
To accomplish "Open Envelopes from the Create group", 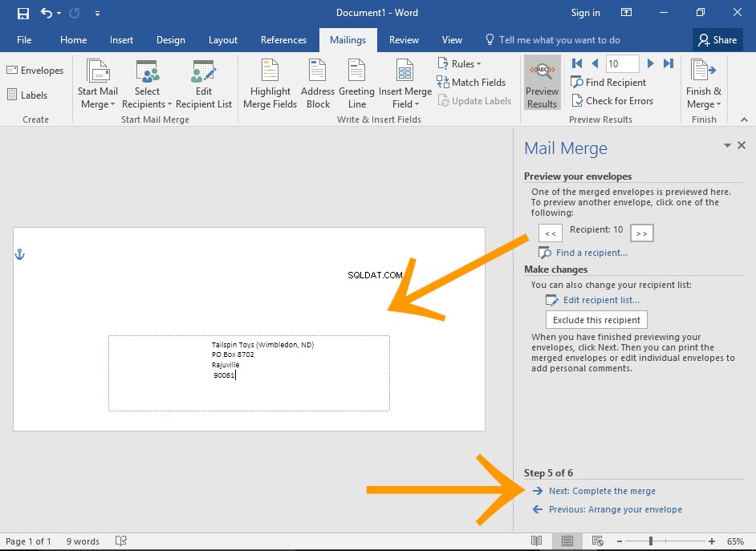I will point(35,71).
